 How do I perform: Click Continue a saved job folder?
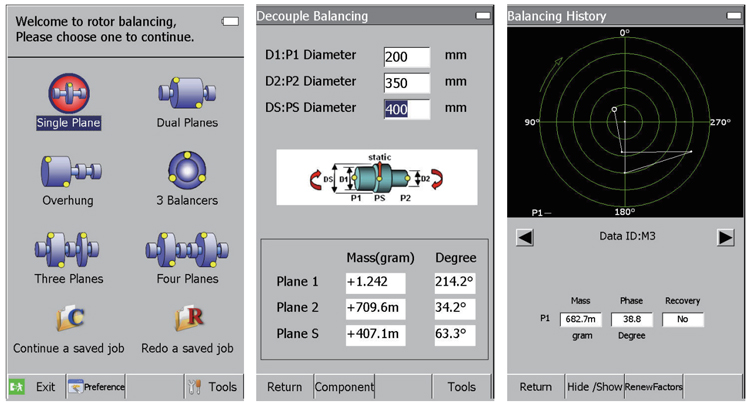tap(68, 320)
